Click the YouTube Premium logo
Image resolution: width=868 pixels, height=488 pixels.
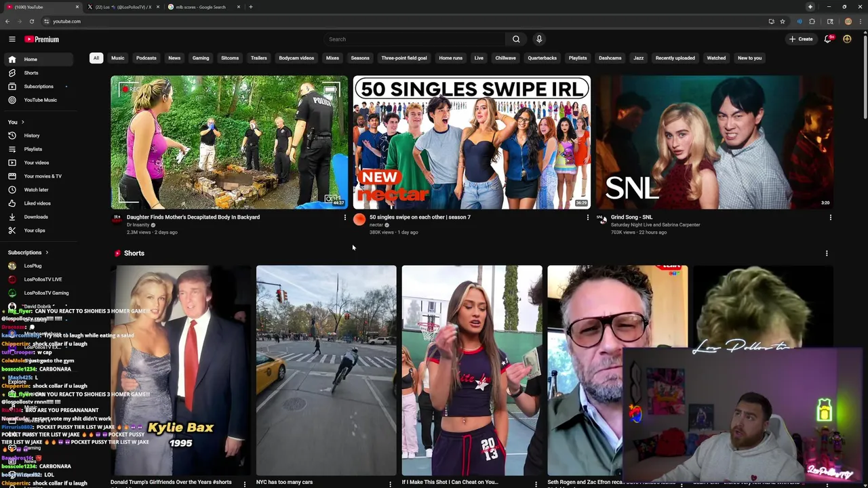[41, 39]
